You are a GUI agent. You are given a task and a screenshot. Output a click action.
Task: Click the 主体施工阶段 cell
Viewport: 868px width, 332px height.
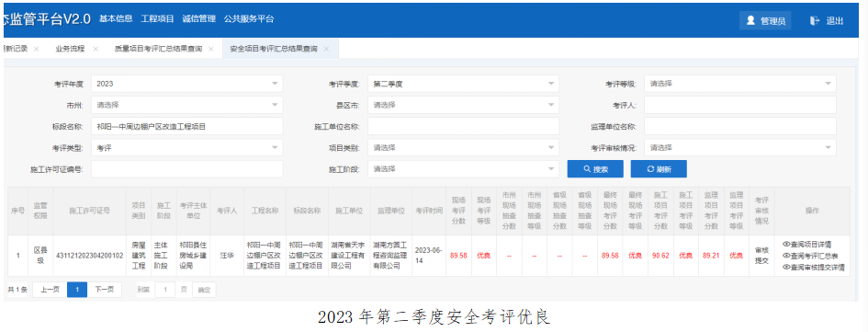tap(163, 256)
